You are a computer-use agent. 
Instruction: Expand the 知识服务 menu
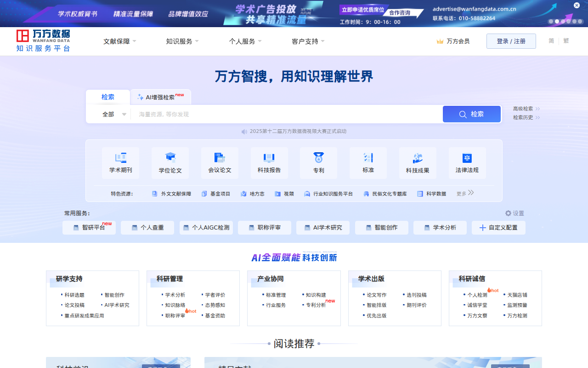(x=182, y=41)
